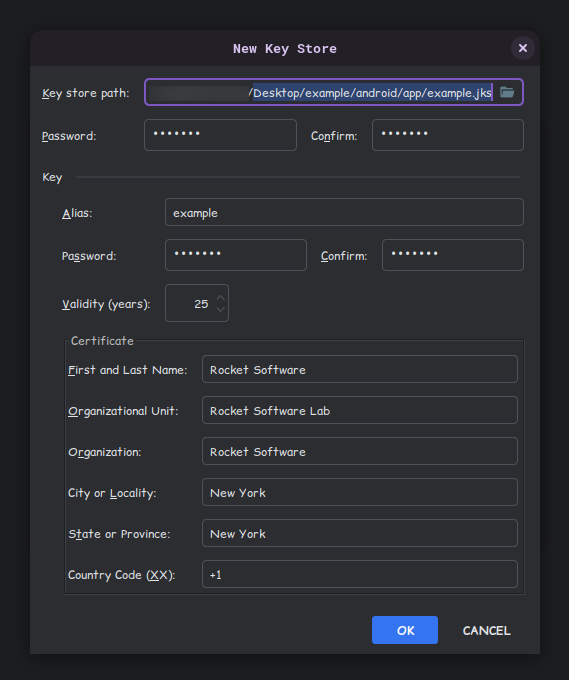
Task: Close the New Key Store dialog
Action: 523,48
